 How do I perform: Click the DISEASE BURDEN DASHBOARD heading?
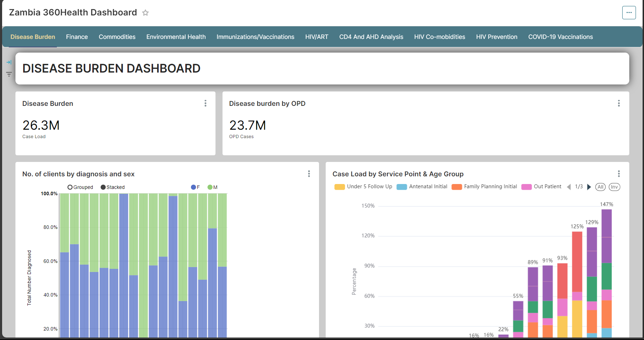[x=111, y=68]
